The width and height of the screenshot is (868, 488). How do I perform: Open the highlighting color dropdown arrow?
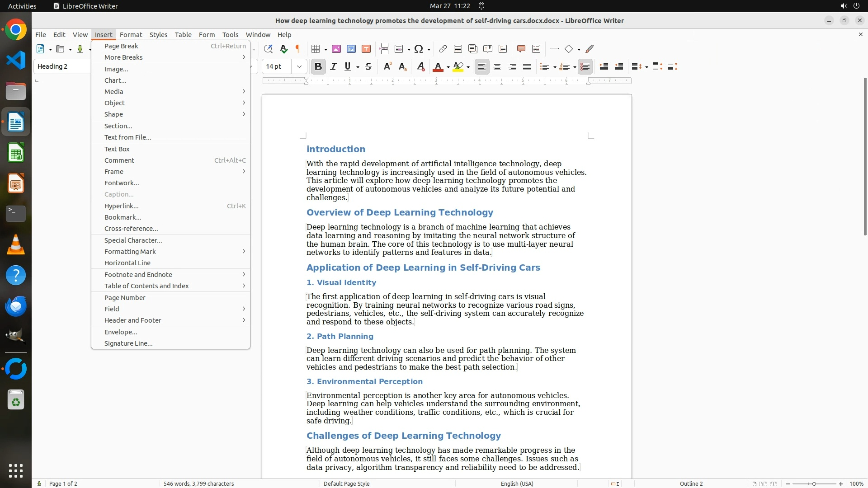coord(468,67)
